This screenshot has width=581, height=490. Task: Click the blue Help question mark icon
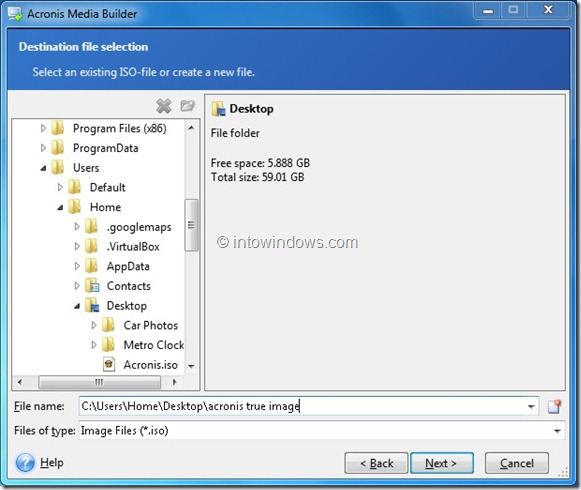25,463
